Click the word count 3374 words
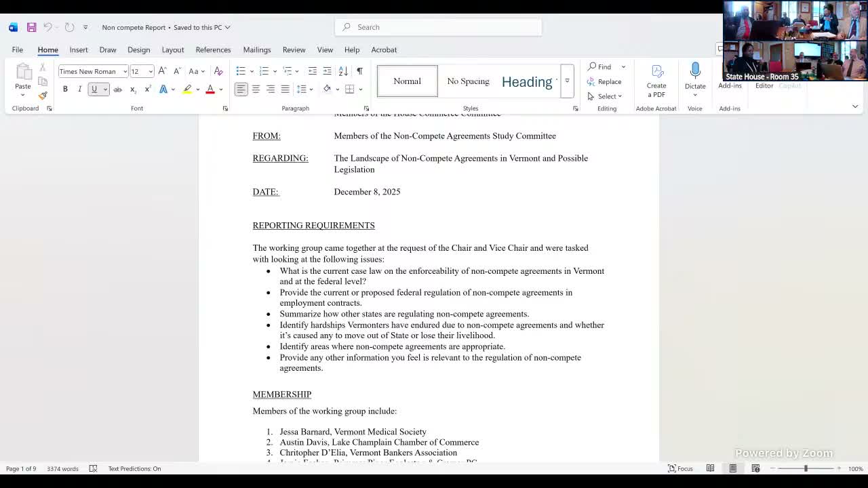Screen dimensions: 868x488 pyautogui.click(x=62, y=468)
